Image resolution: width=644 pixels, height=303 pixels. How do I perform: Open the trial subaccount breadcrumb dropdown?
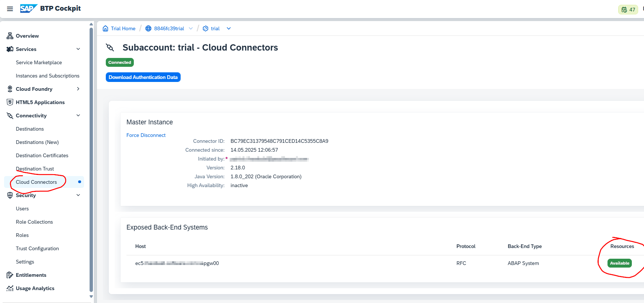click(229, 28)
